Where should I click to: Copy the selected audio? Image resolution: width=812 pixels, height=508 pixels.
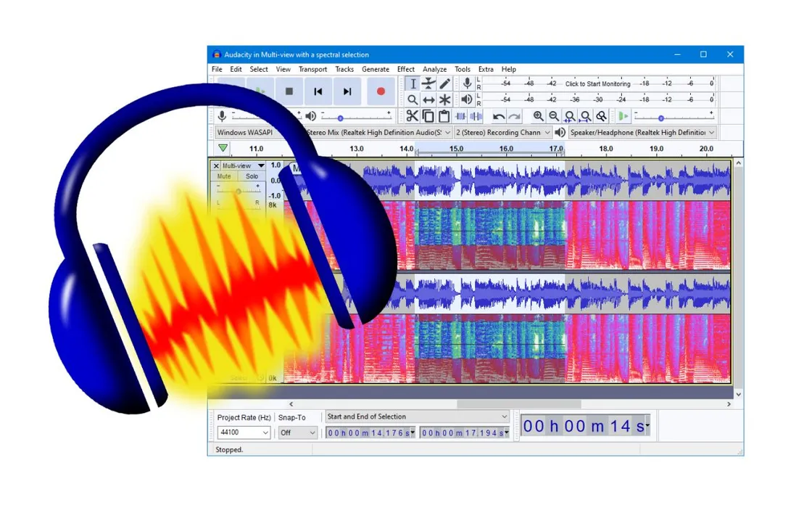(x=428, y=116)
